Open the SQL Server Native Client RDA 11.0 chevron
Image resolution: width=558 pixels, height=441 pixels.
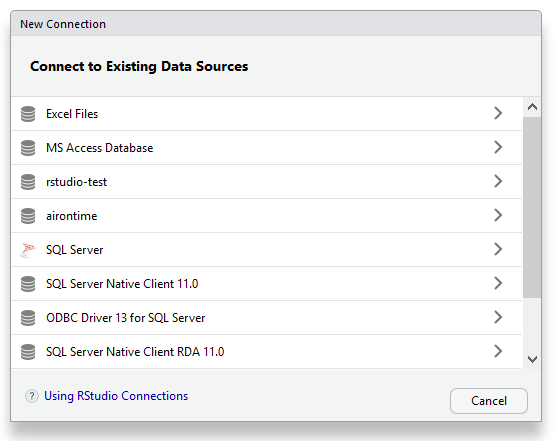click(498, 351)
